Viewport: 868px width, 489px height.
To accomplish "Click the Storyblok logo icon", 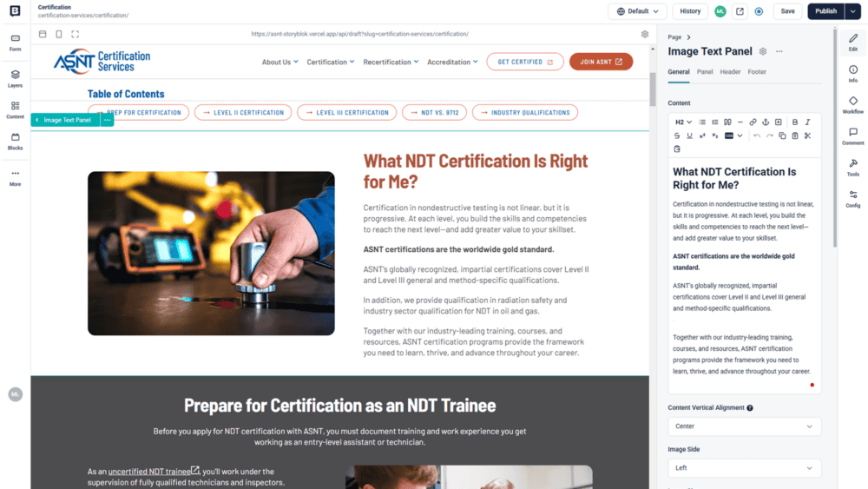I will click(15, 11).
